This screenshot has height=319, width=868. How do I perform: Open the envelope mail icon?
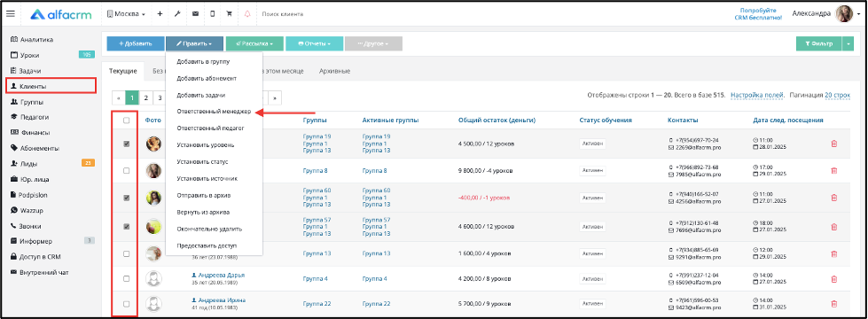point(195,14)
